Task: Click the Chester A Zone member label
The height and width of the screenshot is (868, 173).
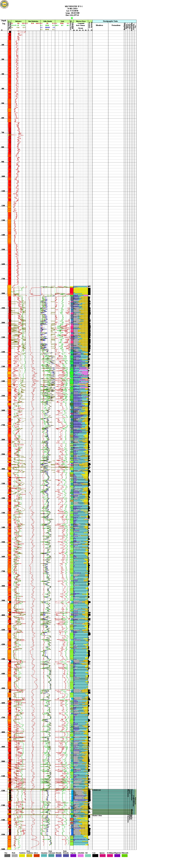Action: [97, 815]
